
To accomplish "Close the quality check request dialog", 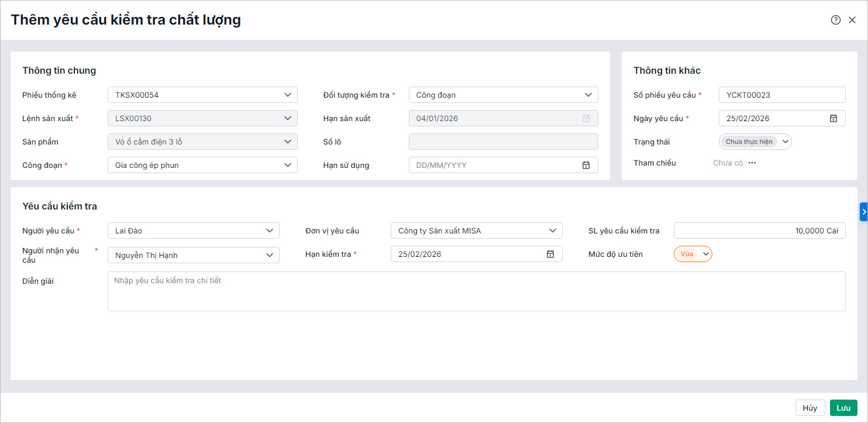I will coord(852,20).
